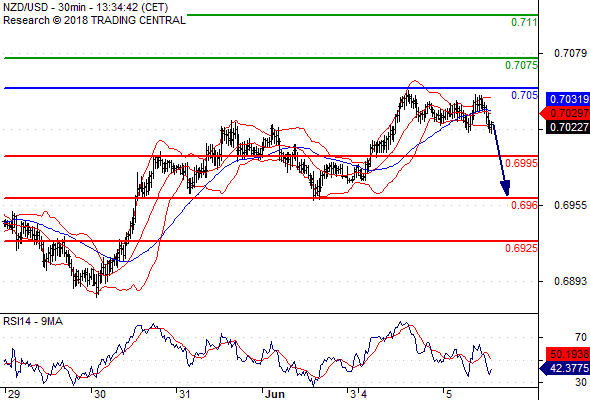Click the 0.7075 green resistance label
This screenshot has height=400, width=590.
click(x=521, y=65)
